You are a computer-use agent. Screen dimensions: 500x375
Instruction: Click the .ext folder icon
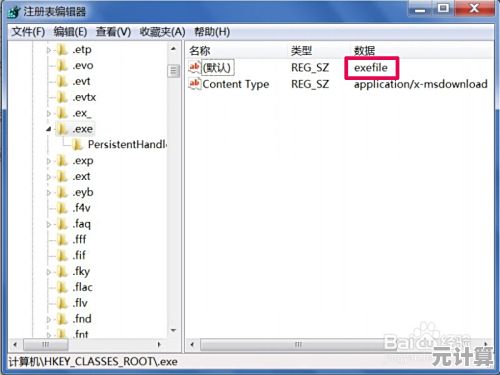[x=62, y=176]
